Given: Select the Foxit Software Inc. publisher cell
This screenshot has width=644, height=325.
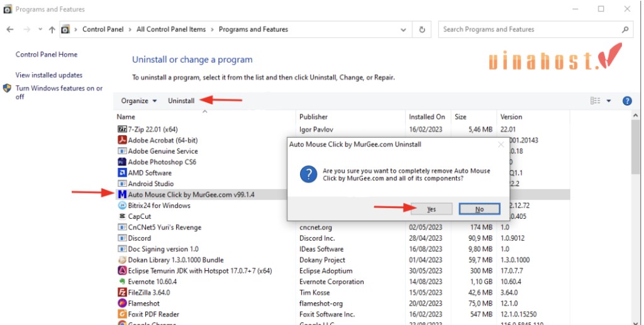Looking at the screenshot, I should [327, 314].
